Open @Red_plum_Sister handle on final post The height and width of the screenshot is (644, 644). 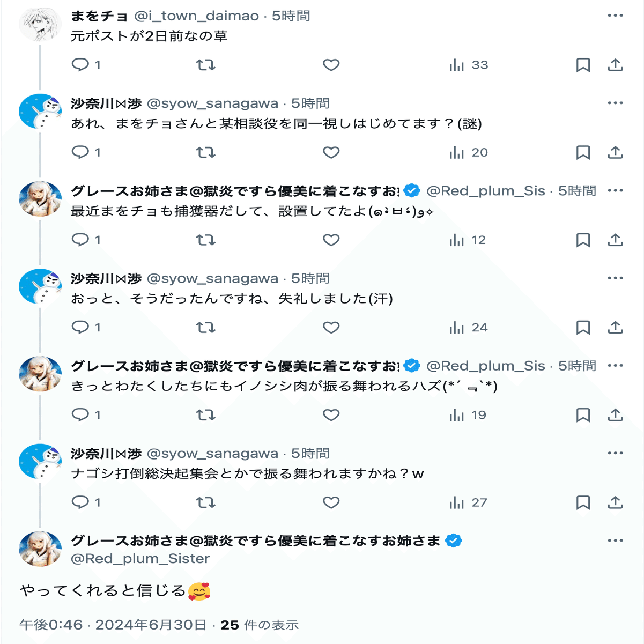click(140, 559)
